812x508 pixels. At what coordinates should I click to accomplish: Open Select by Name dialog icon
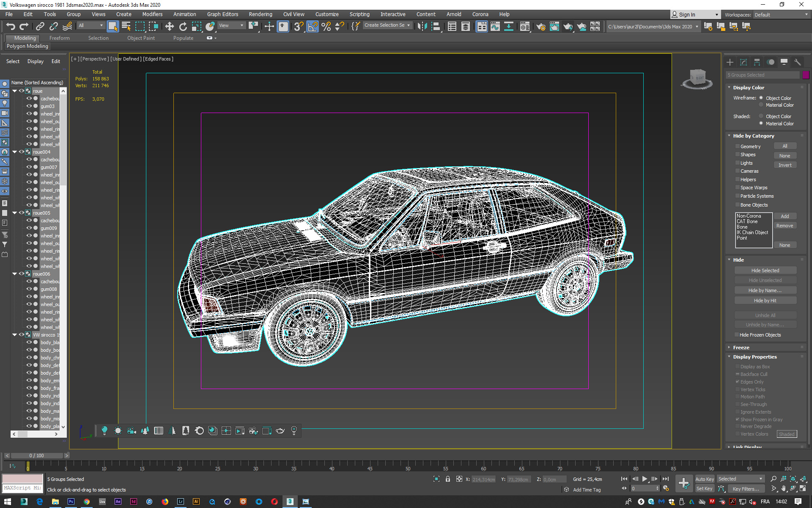coord(126,27)
